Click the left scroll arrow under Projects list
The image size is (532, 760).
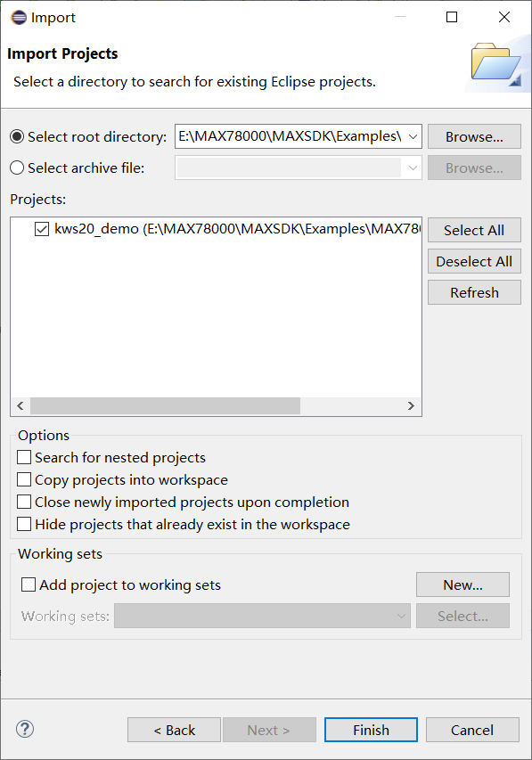(x=20, y=405)
